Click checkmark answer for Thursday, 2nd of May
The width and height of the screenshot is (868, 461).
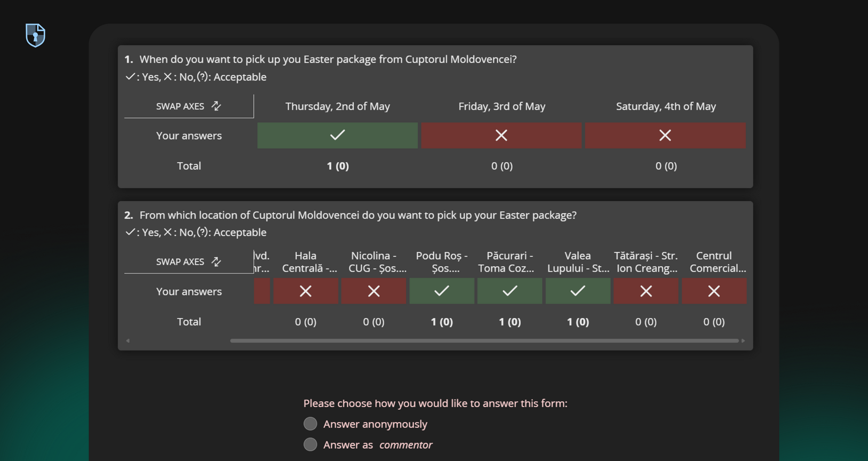pos(337,136)
